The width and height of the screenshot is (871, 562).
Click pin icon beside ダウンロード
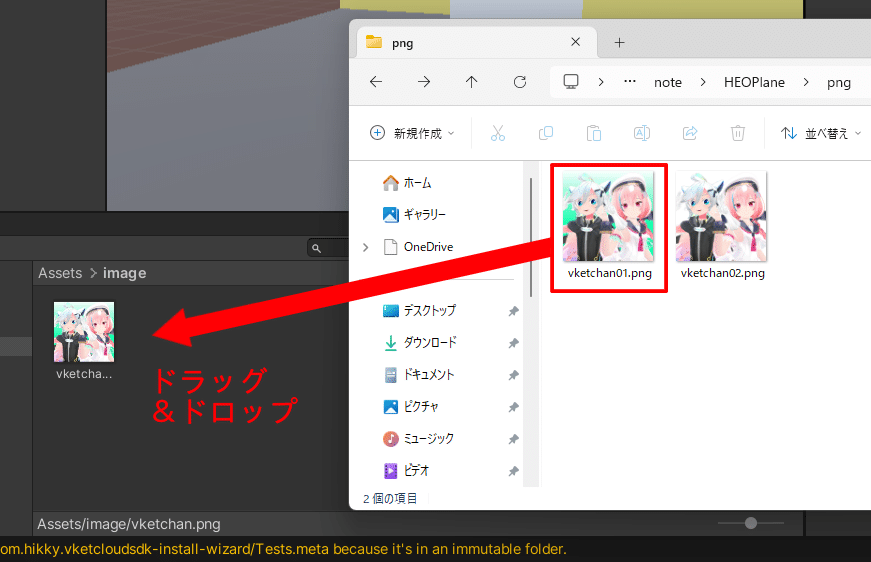click(x=513, y=344)
